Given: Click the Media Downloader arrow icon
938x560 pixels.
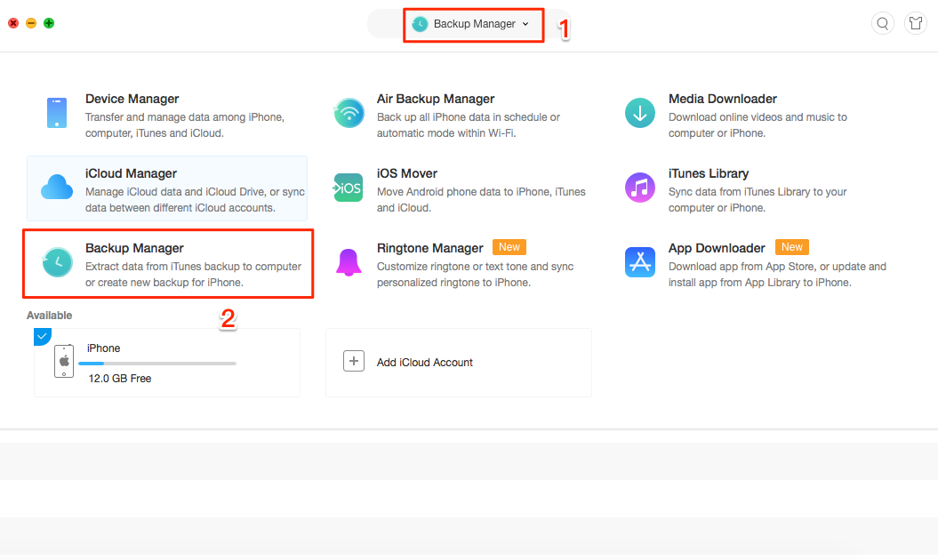Looking at the screenshot, I should [640, 113].
